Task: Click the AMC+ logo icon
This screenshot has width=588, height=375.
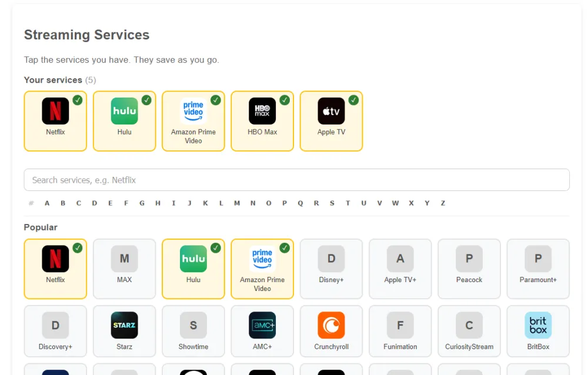Action: [x=262, y=325]
